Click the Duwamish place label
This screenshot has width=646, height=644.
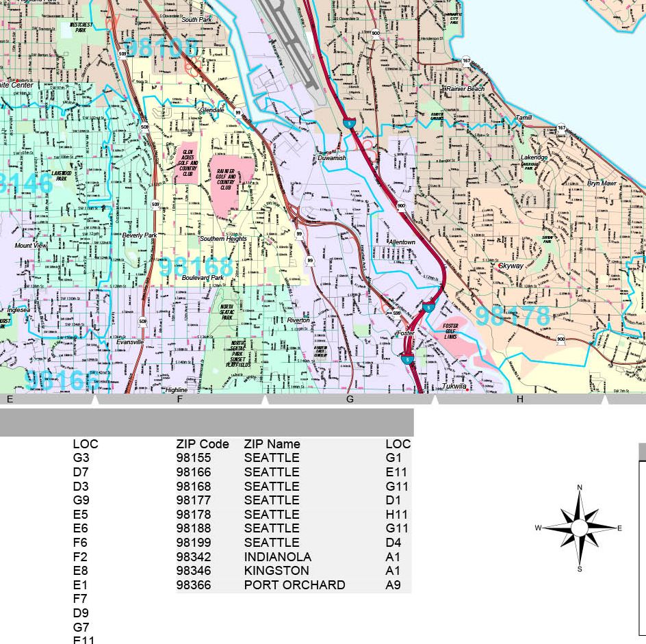point(332,158)
